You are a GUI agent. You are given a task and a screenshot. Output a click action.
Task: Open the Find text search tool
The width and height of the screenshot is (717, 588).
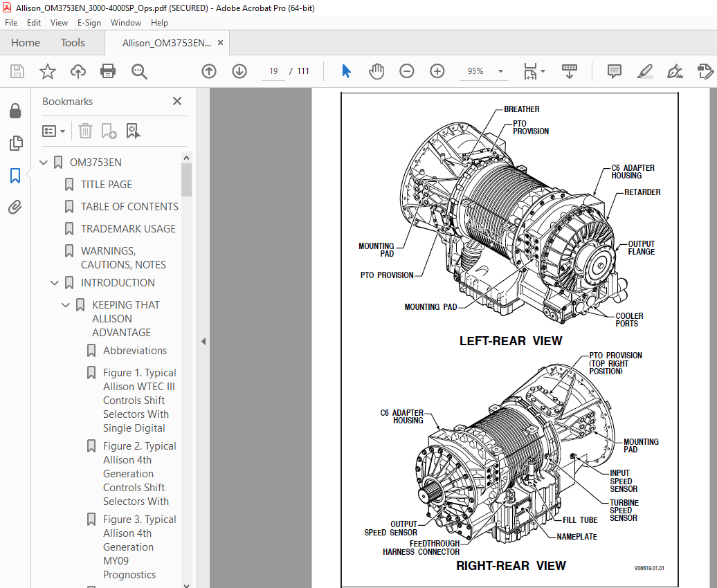point(139,71)
